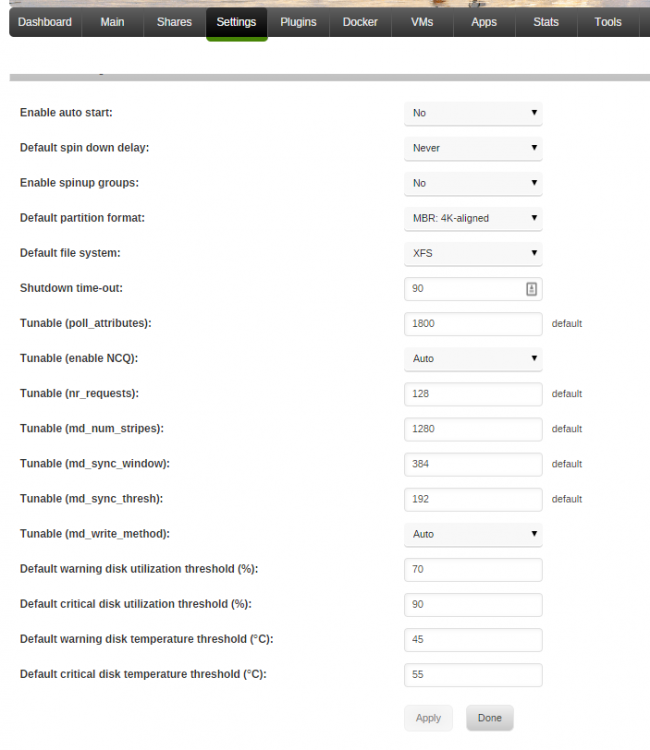Screen dimensions: 650x750
Task: Click the Done button
Action: tap(490, 718)
